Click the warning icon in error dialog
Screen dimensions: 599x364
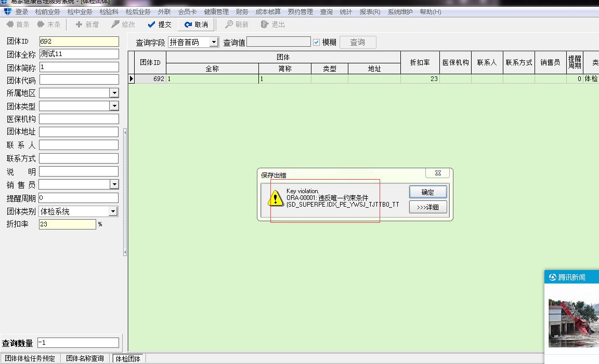pyautogui.click(x=276, y=198)
